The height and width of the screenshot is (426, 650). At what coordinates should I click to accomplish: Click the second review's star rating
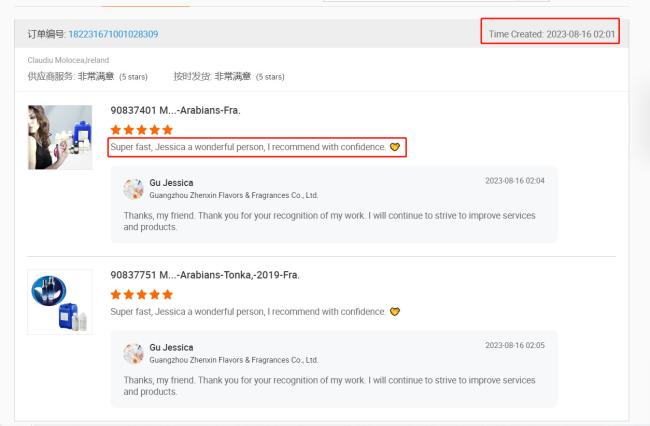coord(142,295)
